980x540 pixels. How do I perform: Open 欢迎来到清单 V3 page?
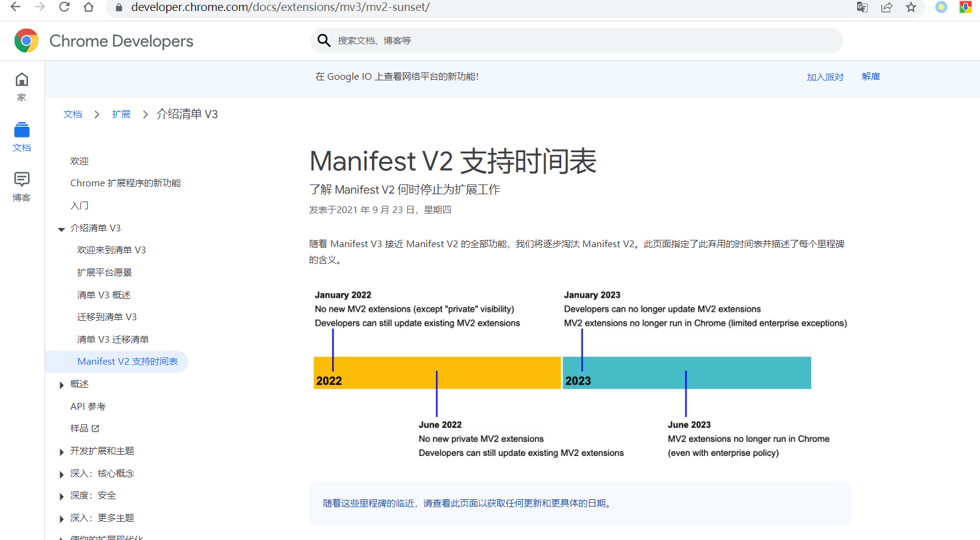(x=111, y=250)
